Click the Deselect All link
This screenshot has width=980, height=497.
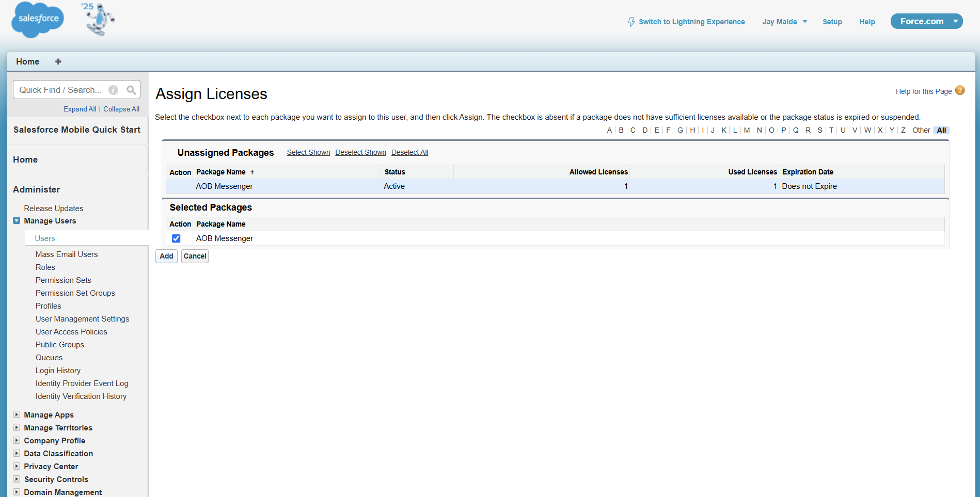[409, 152]
